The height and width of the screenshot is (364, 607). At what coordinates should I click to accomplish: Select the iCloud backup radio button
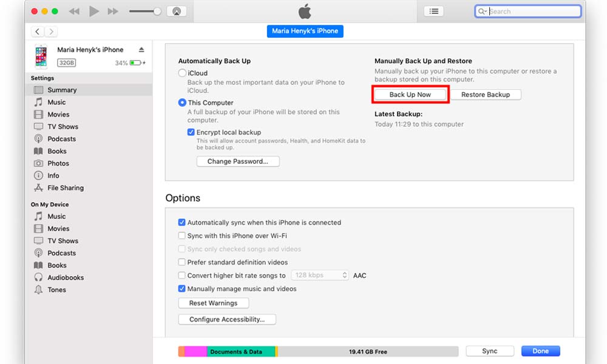[182, 73]
